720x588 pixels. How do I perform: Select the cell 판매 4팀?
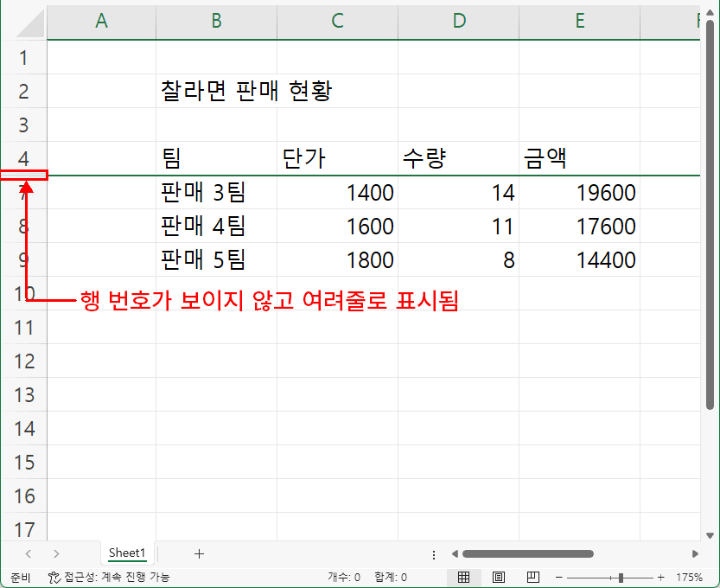point(216,226)
